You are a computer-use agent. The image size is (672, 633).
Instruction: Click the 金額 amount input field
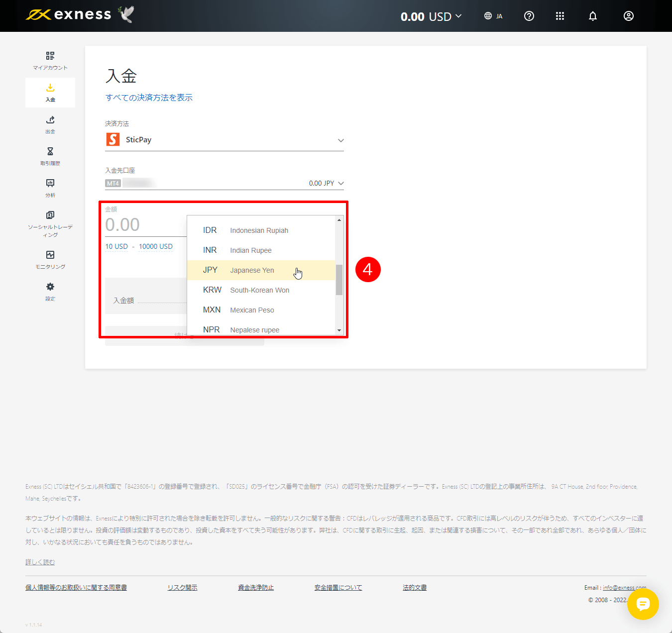click(139, 224)
